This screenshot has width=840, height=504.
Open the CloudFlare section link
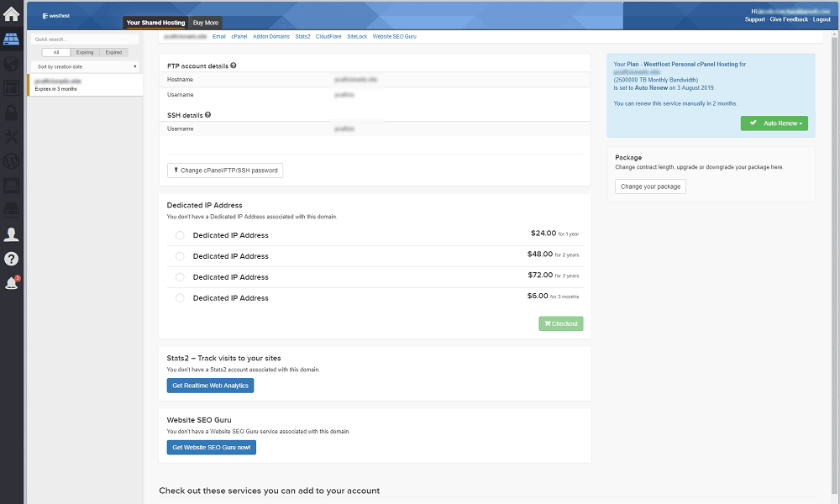pos(328,36)
